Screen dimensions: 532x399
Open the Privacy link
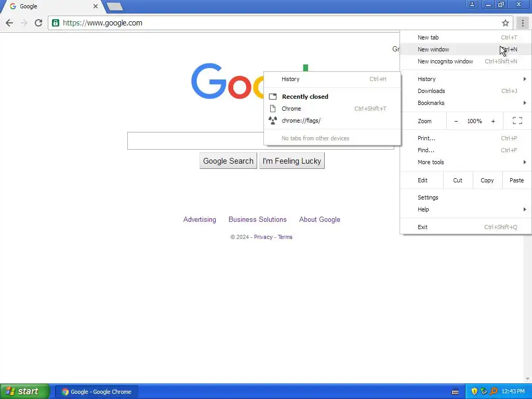pyautogui.click(x=263, y=237)
